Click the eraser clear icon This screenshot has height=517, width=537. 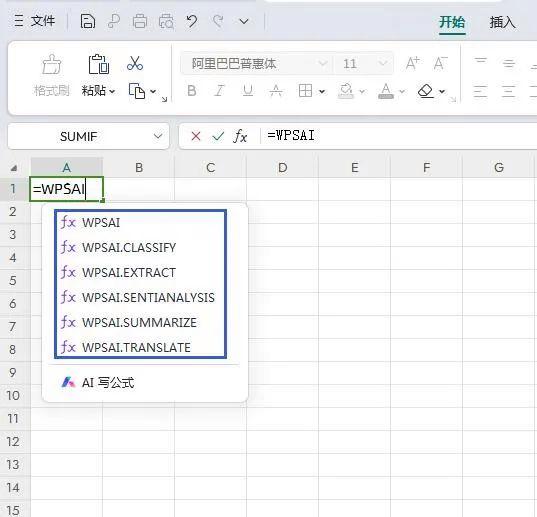426,91
